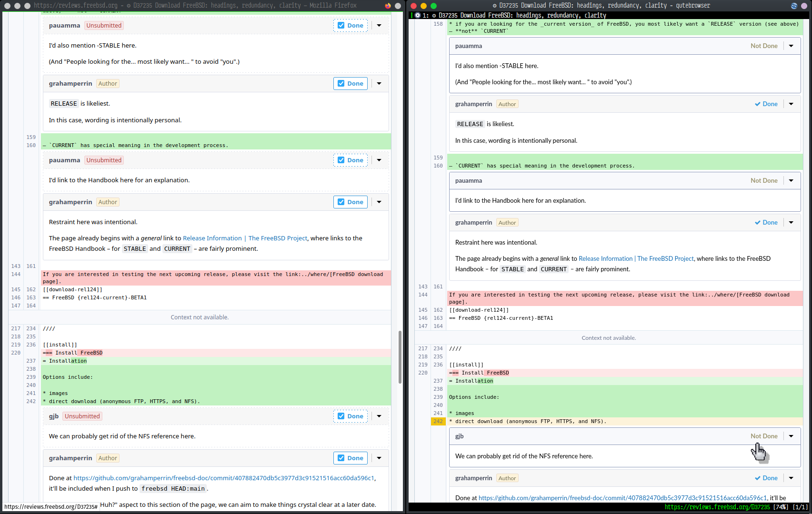Click the checkmark icon on grahamperrin's RELEASE comment in qutebrowser
Screen dimensions: 812x514
[757, 104]
